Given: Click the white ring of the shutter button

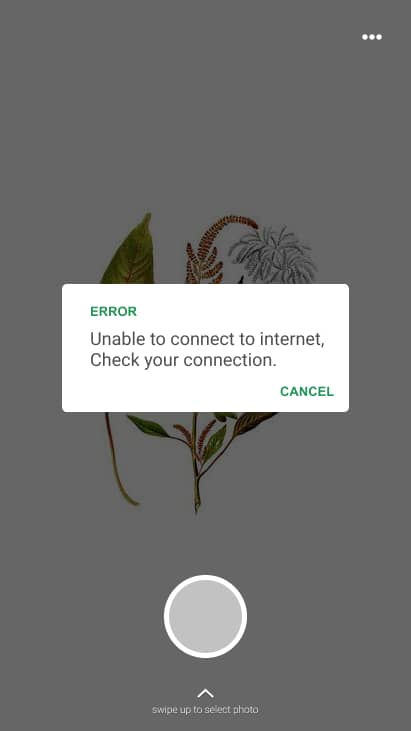Looking at the screenshot, I should (206, 578).
